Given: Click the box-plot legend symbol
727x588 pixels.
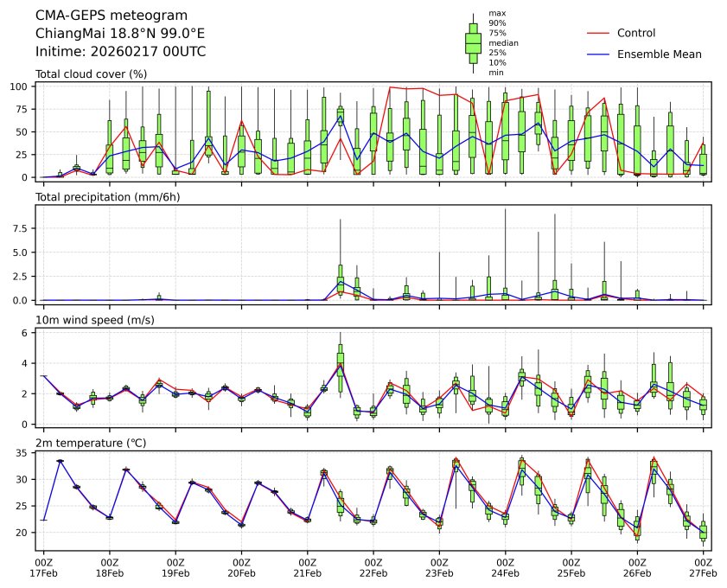Looking at the screenshot, I should coord(473,43).
